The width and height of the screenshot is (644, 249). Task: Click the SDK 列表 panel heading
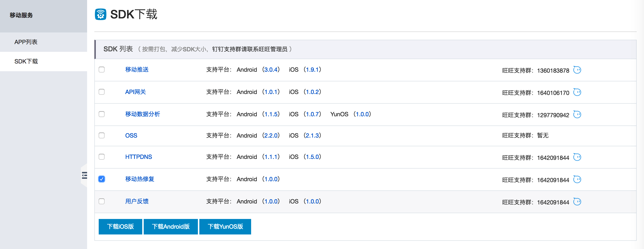118,49
